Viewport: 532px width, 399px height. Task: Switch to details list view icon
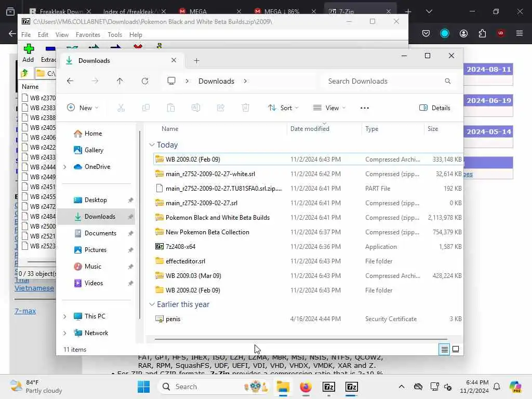[445, 349]
